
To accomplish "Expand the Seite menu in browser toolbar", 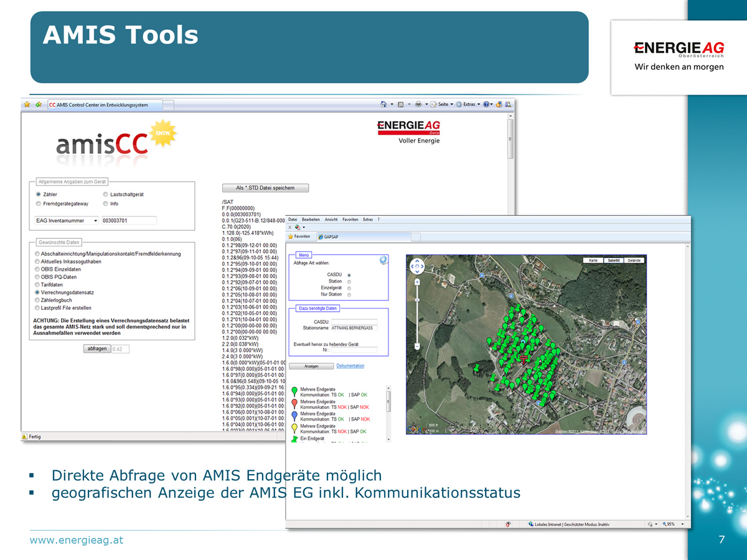I will pyautogui.click(x=443, y=105).
